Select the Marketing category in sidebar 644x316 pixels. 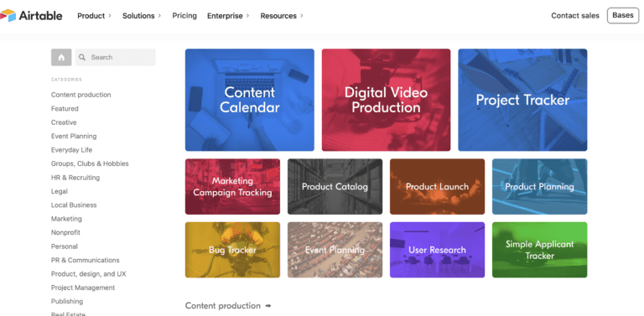[x=66, y=219]
